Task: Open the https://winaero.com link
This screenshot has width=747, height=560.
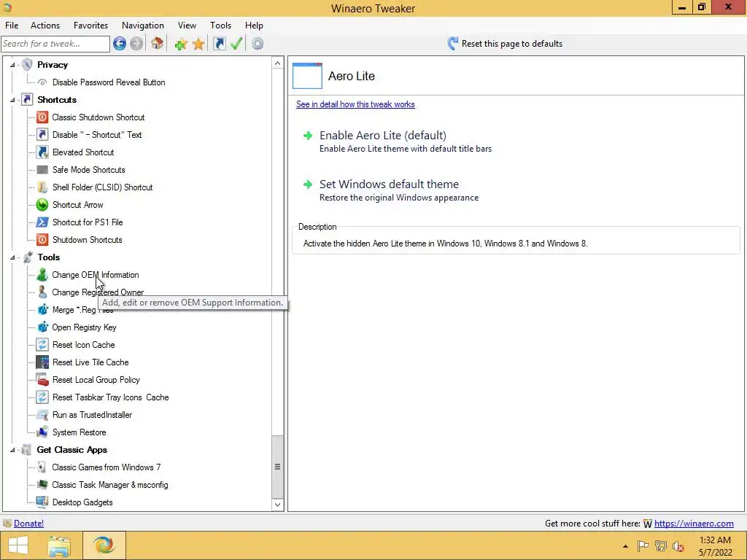Action: coord(694,524)
